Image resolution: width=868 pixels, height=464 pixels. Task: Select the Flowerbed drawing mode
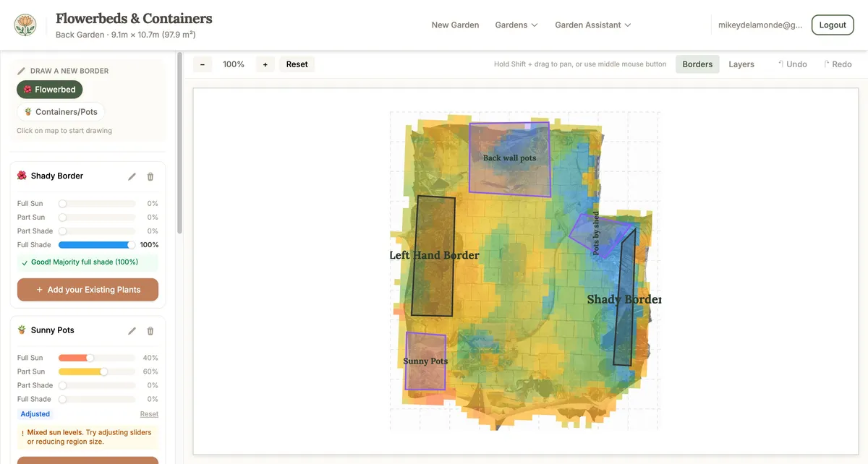point(49,89)
